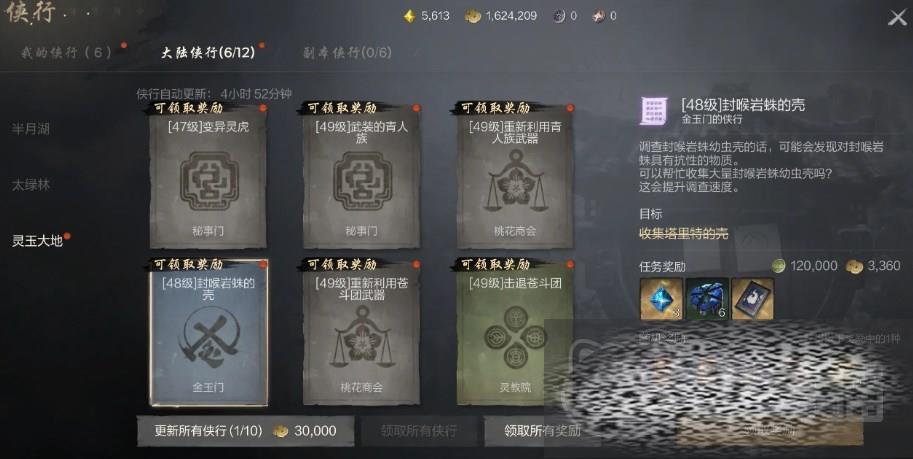
Task: Select the 大陆侠行(6/12) tab
Action: click(x=208, y=52)
